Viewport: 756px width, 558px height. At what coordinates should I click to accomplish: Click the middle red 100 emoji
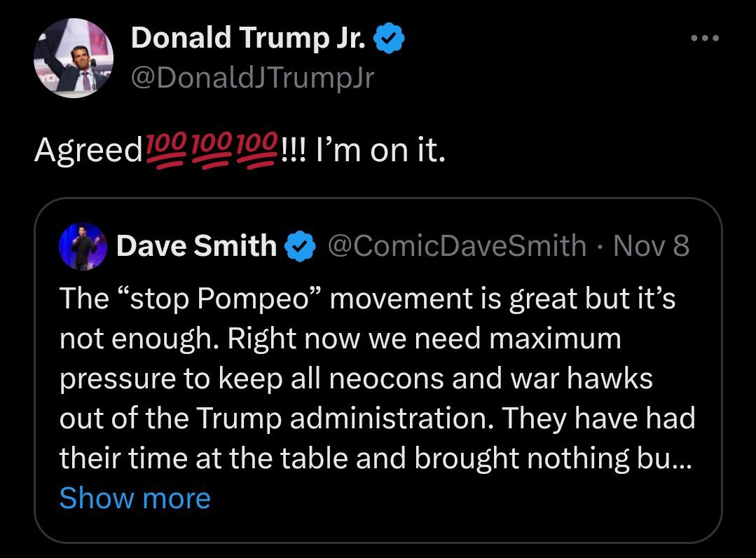(x=212, y=150)
